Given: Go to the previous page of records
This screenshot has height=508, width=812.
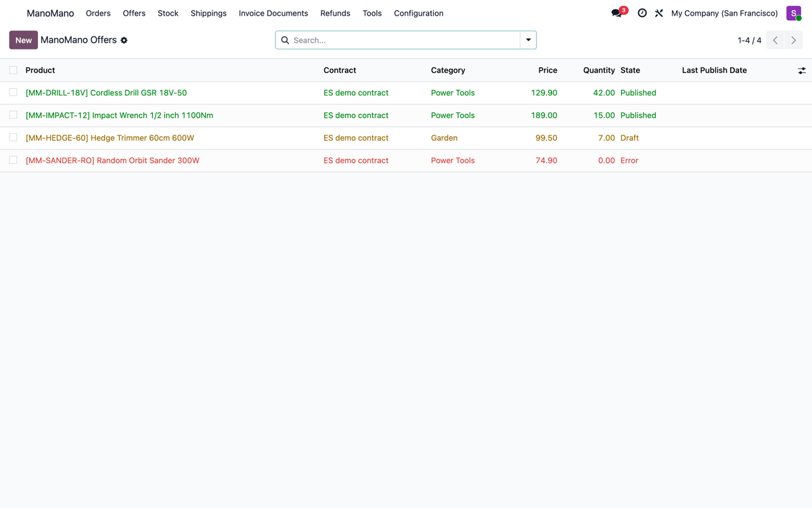Looking at the screenshot, I should 775,41.
